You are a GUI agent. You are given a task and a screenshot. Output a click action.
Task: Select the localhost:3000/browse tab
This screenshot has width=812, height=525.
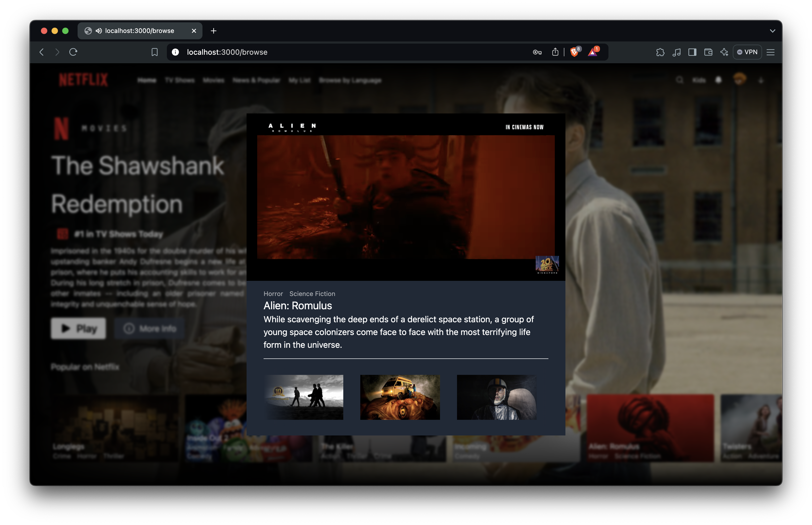point(140,31)
